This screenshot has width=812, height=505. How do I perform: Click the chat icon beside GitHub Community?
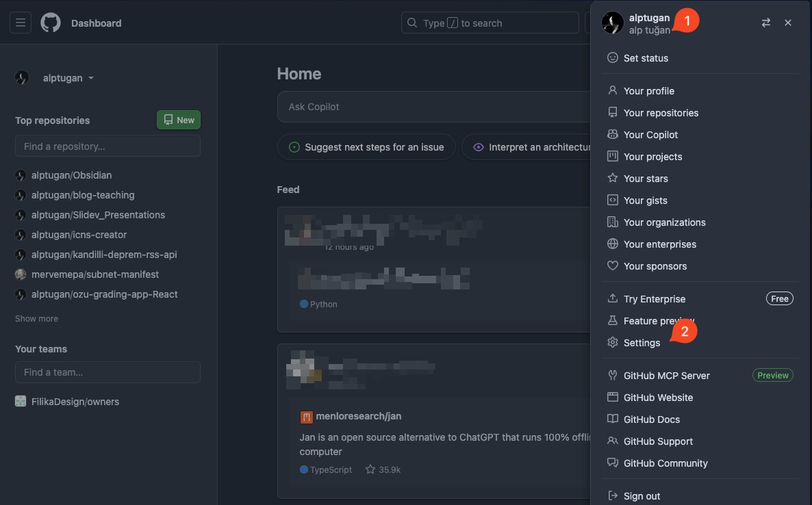tap(613, 463)
